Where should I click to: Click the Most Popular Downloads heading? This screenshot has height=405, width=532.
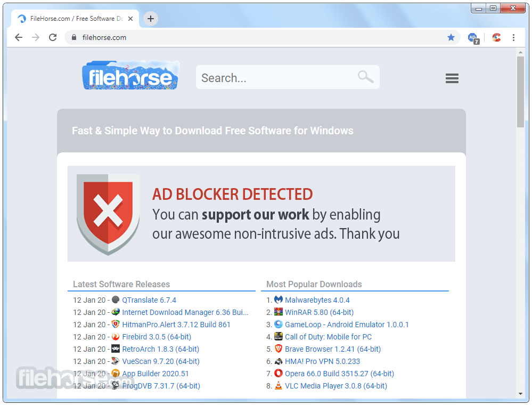click(314, 284)
